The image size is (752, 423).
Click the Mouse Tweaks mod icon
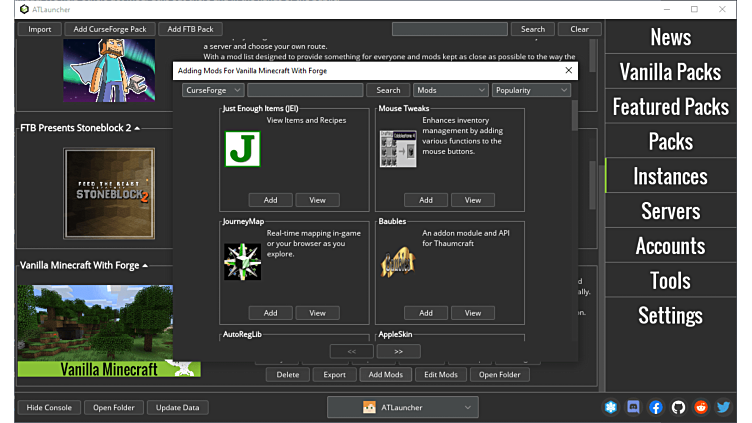(x=398, y=149)
